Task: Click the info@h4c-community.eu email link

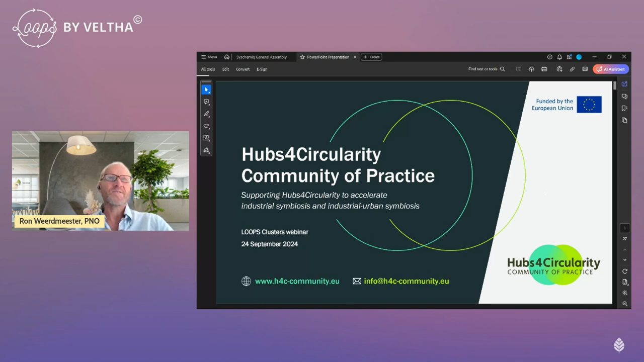Action: (x=406, y=281)
